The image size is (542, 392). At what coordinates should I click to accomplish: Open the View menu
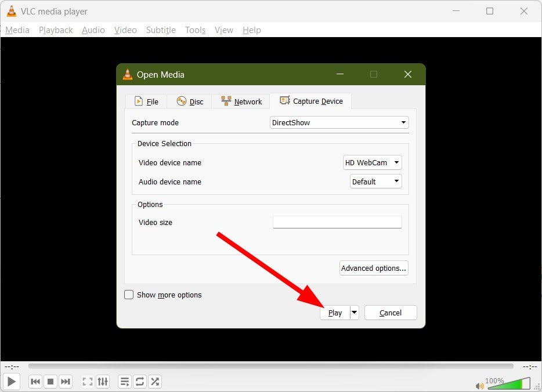[x=223, y=30]
